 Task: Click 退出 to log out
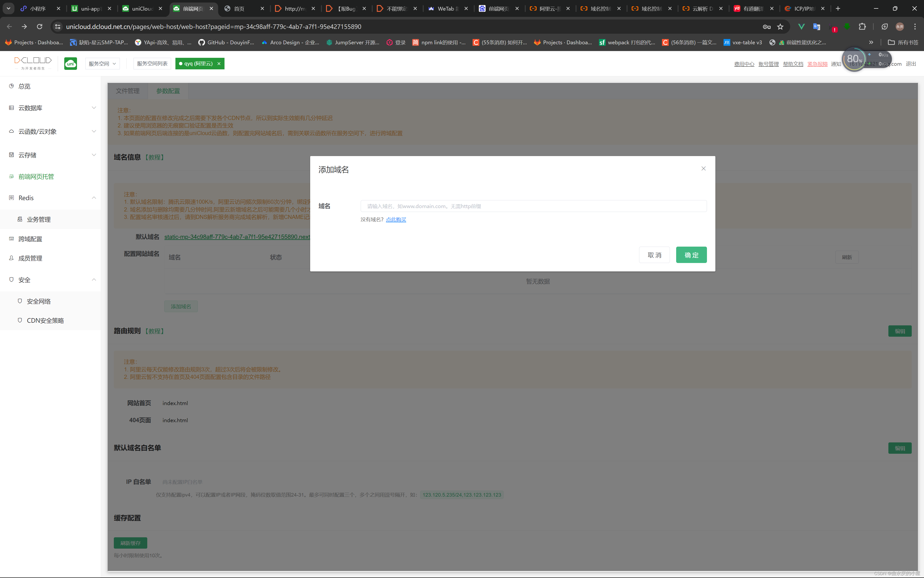(911, 64)
